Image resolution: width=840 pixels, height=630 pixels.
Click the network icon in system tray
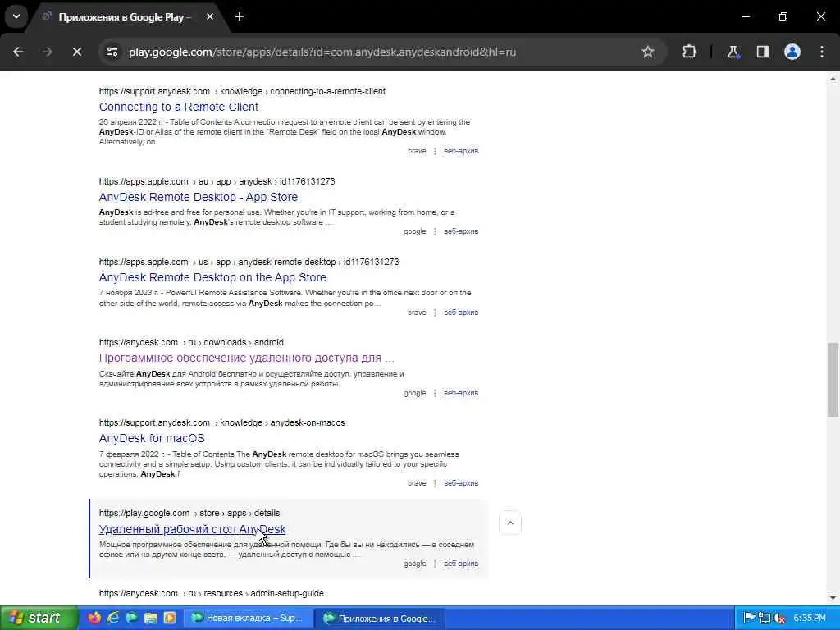[765, 618]
